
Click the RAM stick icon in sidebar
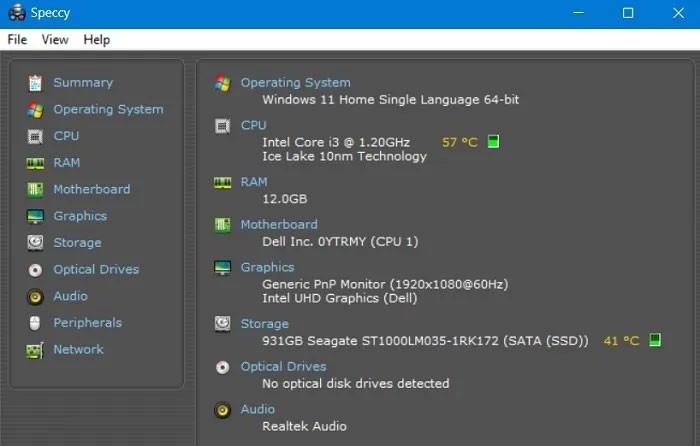35,163
